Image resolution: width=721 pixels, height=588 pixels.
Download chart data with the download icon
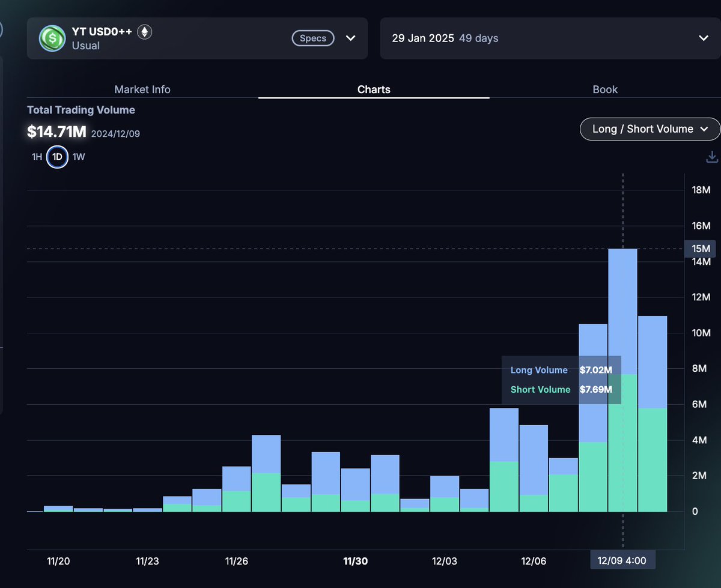point(712,157)
